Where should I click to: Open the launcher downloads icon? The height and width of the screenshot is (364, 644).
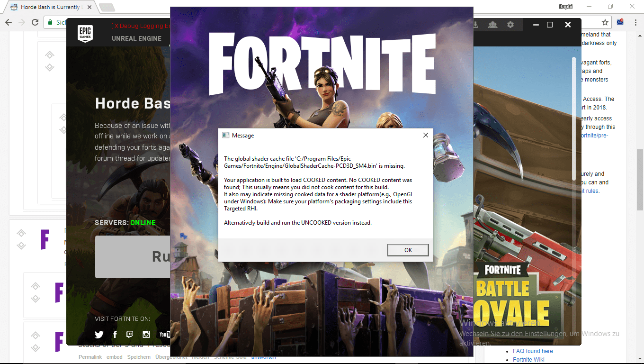(x=476, y=25)
